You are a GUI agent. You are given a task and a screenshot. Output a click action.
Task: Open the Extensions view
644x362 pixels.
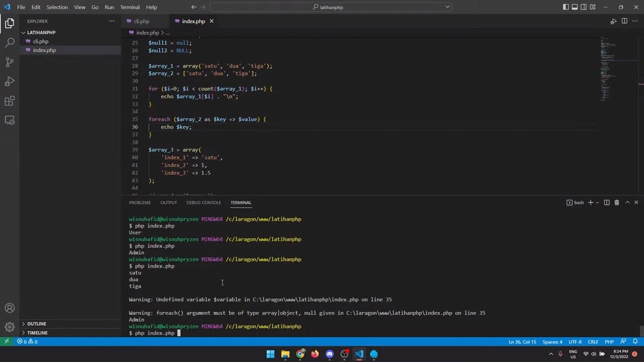point(10,101)
